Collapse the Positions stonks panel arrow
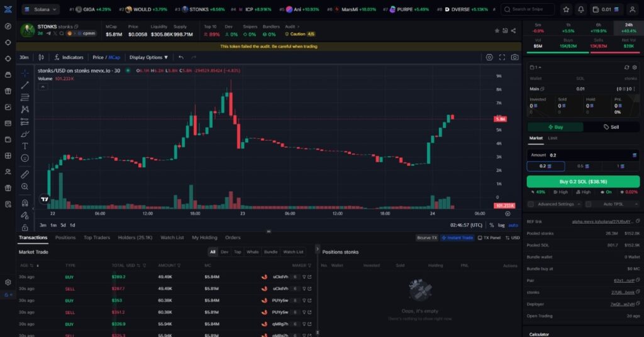The width and height of the screenshot is (644, 337). tap(317, 249)
